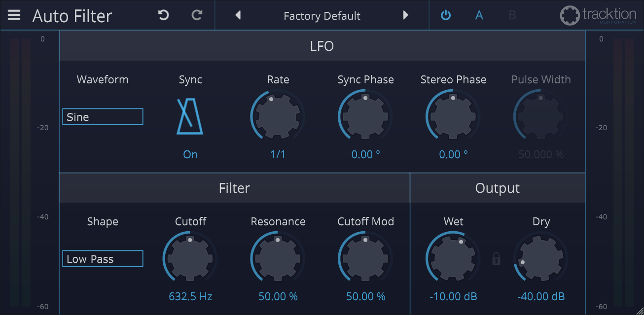This screenshot has width=644, height=315.
Task: Click the Stereo Phase knob
Action: 453,117
